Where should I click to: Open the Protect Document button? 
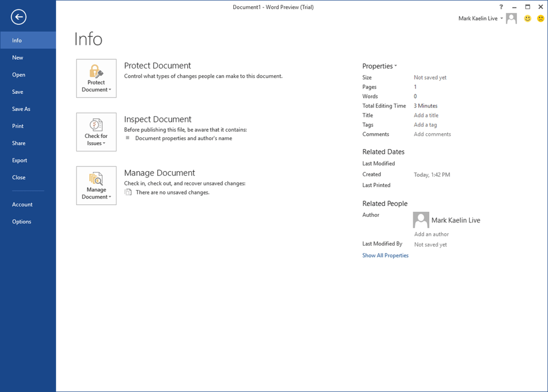point(96,78)
